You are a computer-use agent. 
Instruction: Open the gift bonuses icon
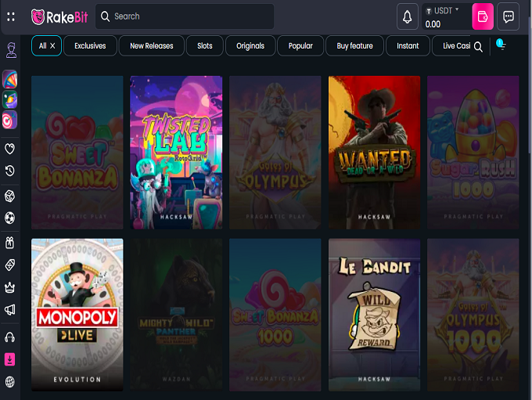coord(10,242)
